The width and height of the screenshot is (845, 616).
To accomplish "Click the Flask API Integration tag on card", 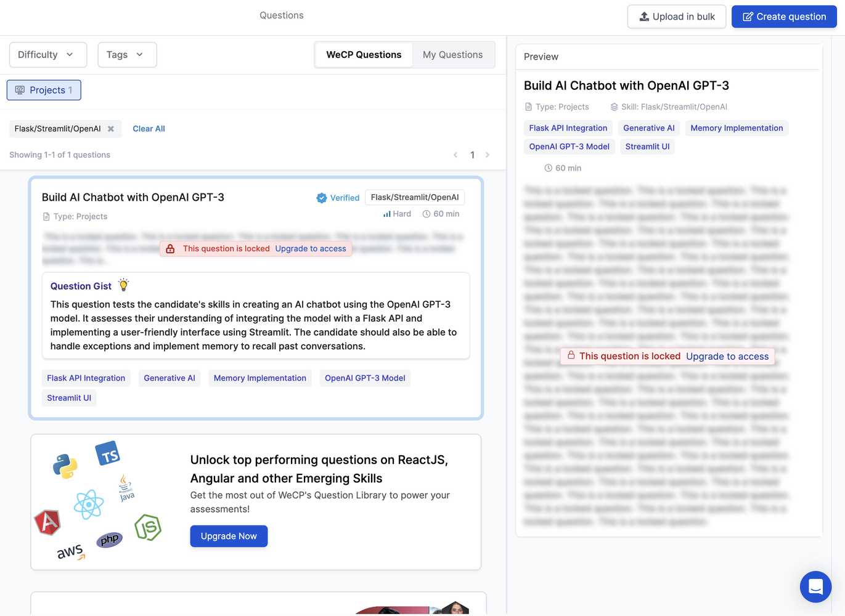I will coord(86,378).
